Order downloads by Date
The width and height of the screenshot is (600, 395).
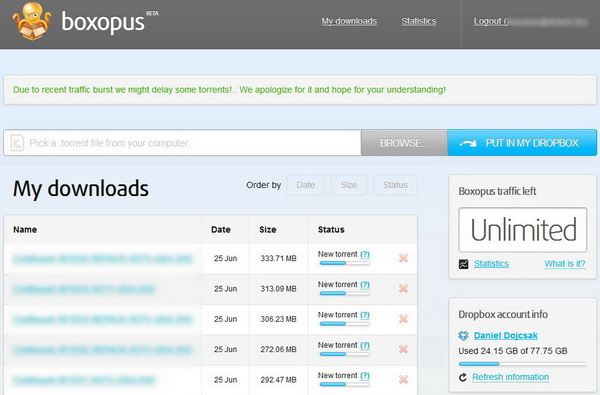tap(306, 185)
